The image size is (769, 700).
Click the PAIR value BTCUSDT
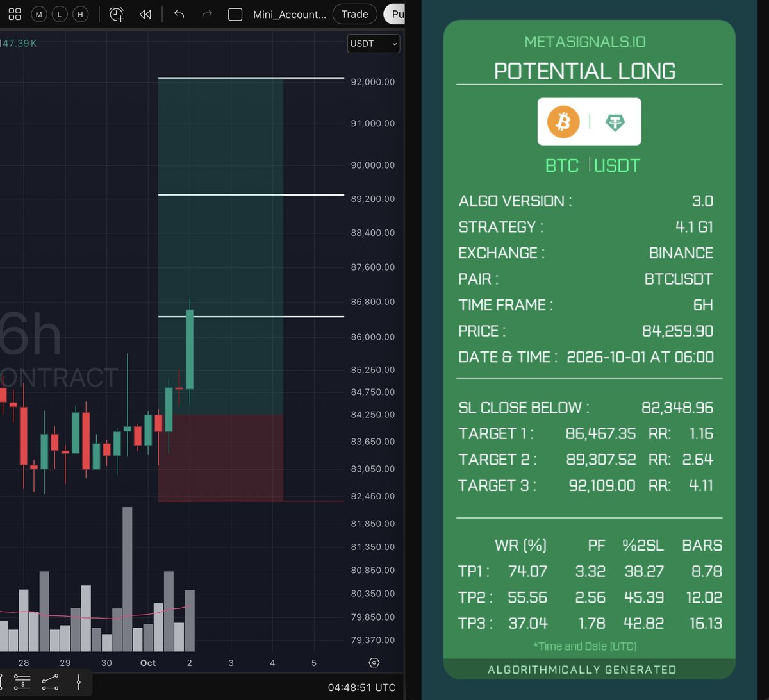pyautogui.click(x=679, y=279)
